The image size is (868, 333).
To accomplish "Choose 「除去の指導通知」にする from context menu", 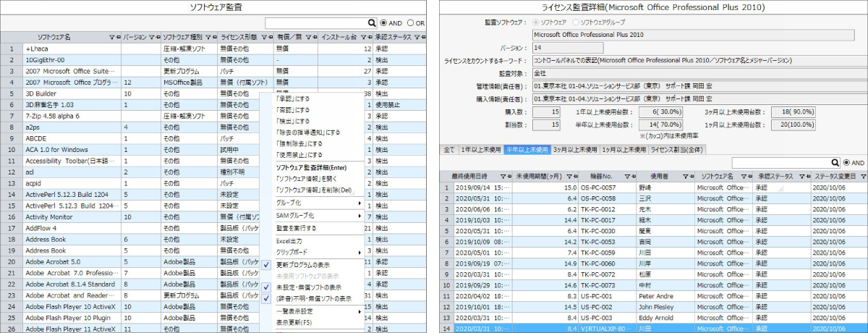I will pyautogui.click(x=308, y=132).
